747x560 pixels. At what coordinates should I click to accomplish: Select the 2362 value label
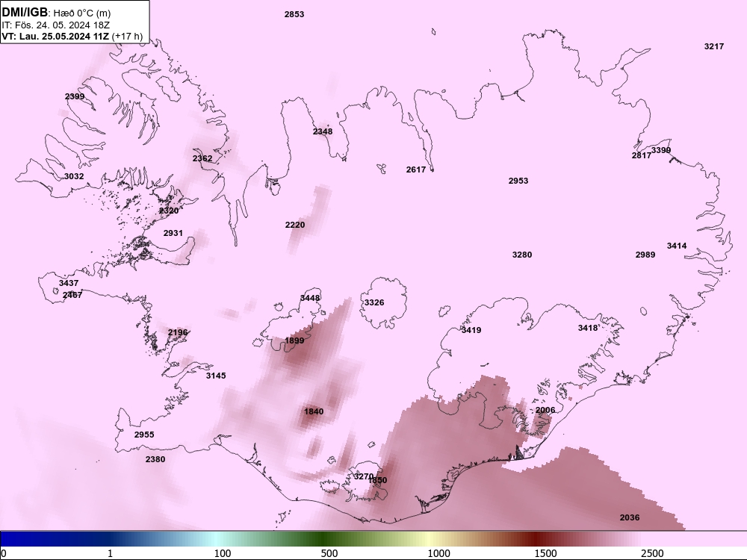point(202,158)
